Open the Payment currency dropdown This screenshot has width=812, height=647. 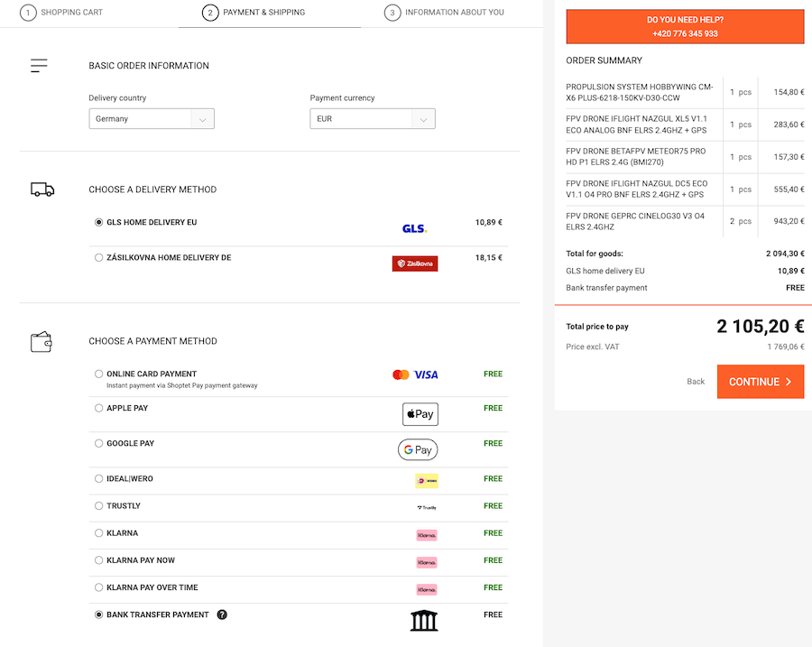coord(373,118)
